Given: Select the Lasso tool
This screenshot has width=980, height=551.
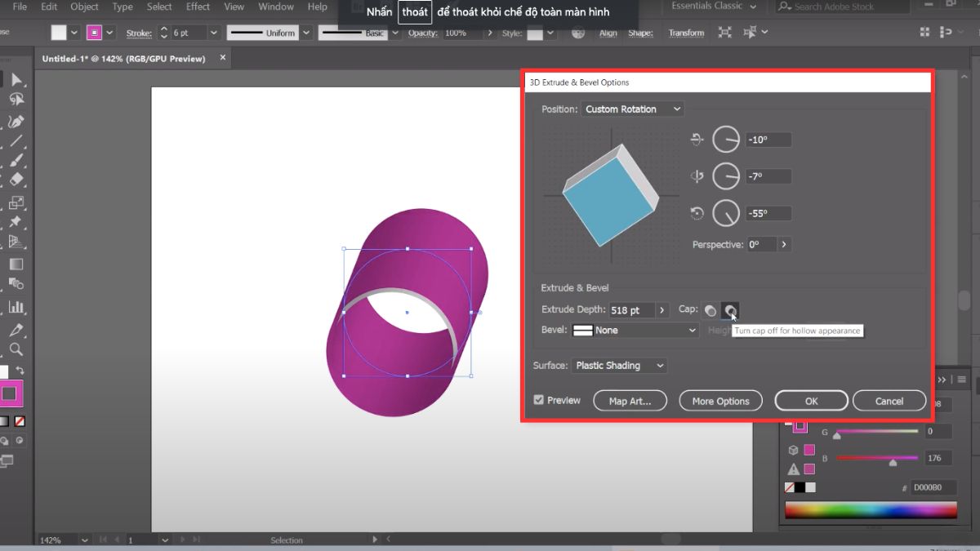Looking at the screenshot, I should (x=16, y=100).
